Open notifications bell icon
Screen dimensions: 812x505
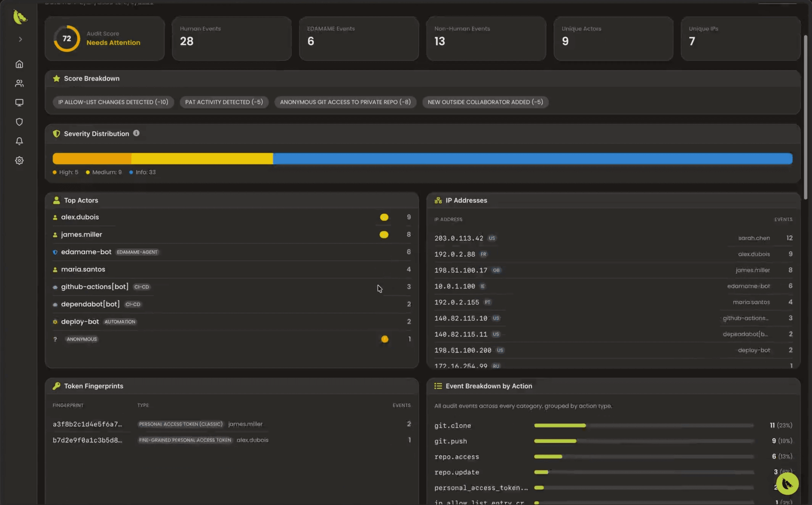coord(19,141)
